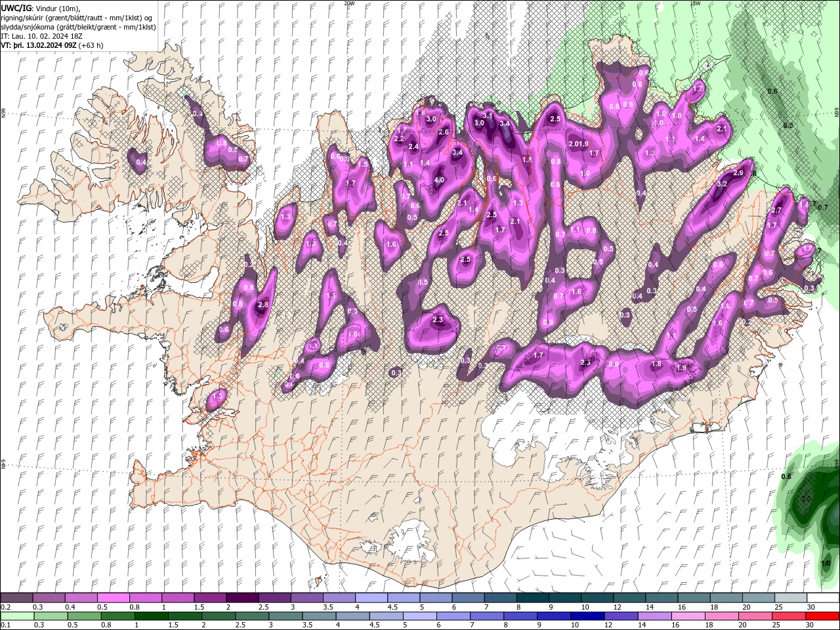Click the 'UWC/IG: Vindur (10m)' title text

coord(41,8)
